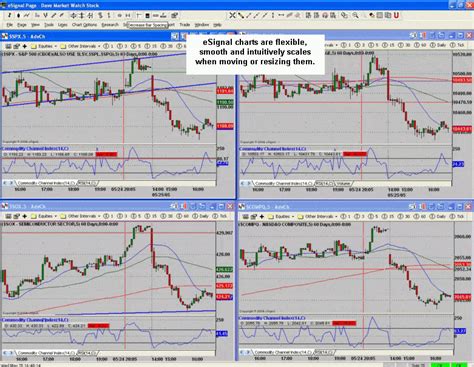The image size is (474, 367).
Task: Click tab scroll right arrow in top-right chart
Action: click(249, 183)
